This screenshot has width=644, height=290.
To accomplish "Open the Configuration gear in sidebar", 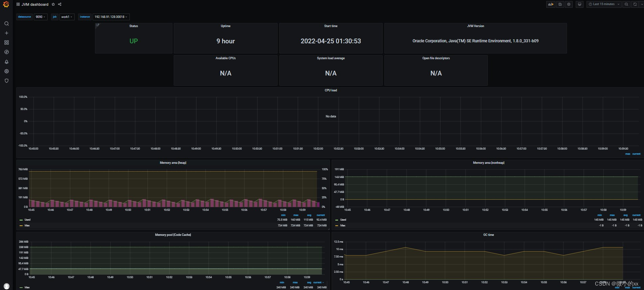I will point(6,71).
